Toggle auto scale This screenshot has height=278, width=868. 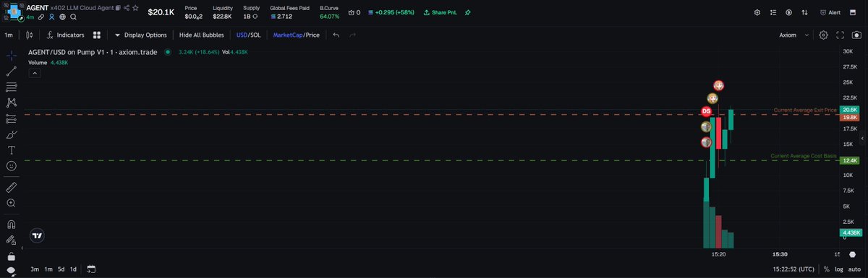point(854,269)
